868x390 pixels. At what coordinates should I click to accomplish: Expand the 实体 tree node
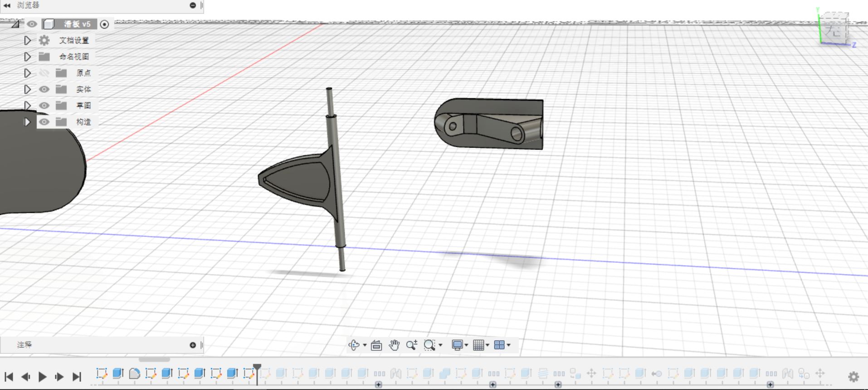pyautogui.click(x=27, y=89)
